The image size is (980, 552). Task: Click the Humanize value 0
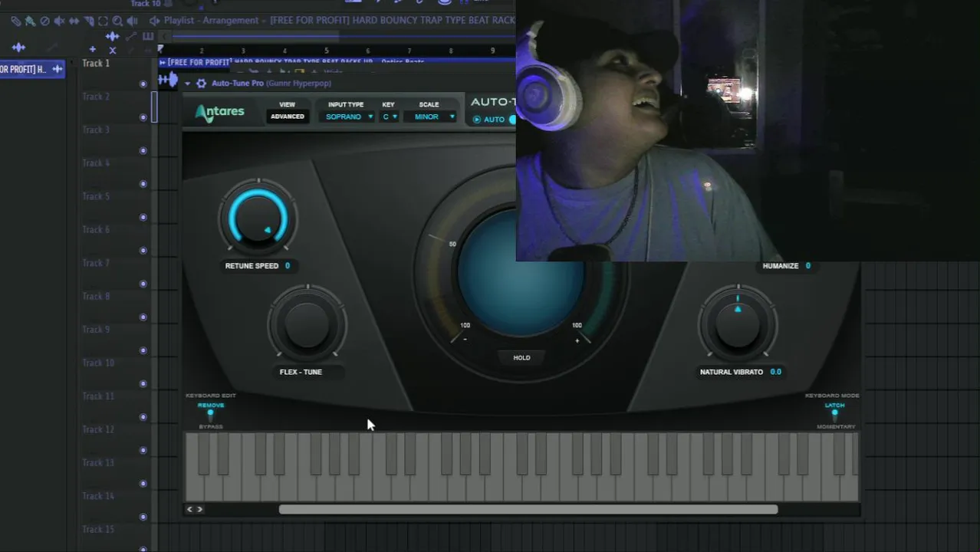tap(807, 266)
